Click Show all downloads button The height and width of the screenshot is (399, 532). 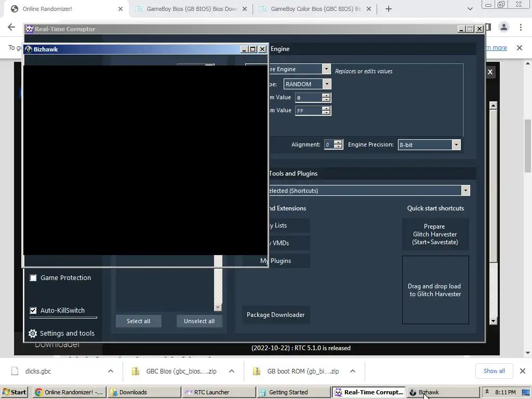tap(494, 371)
